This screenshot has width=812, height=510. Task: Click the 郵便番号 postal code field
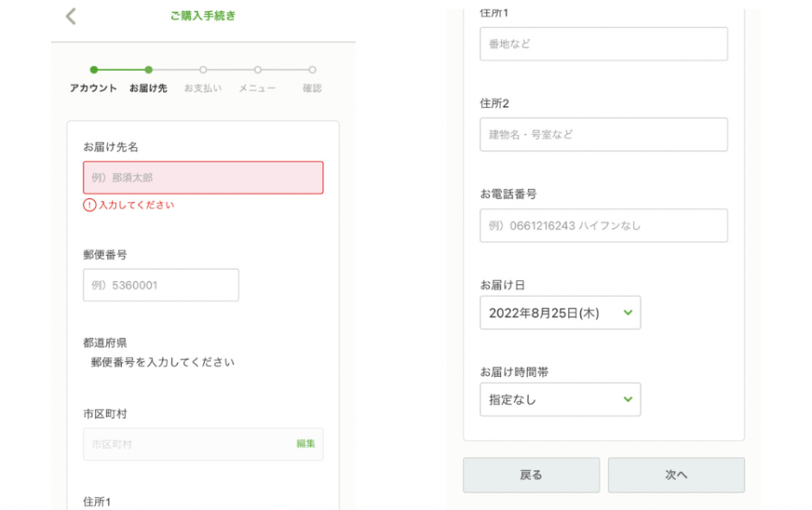pyautogui.click(x=161, y=284)
